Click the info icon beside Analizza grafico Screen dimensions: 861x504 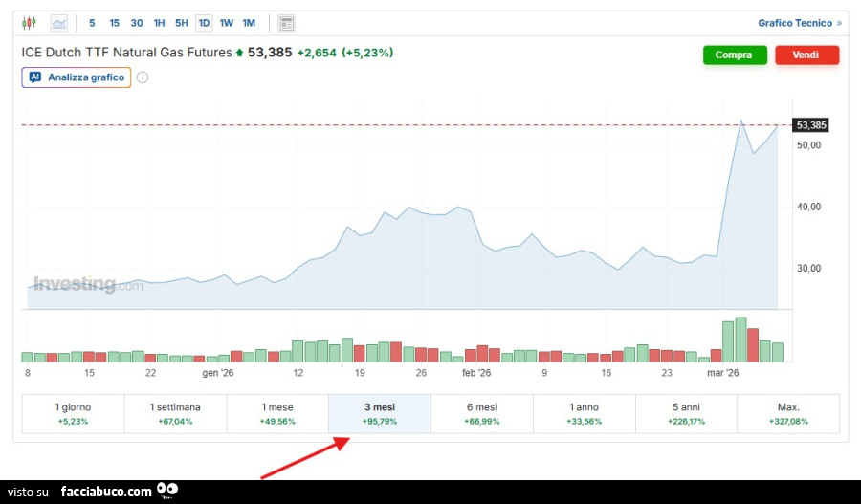point(143,77)
